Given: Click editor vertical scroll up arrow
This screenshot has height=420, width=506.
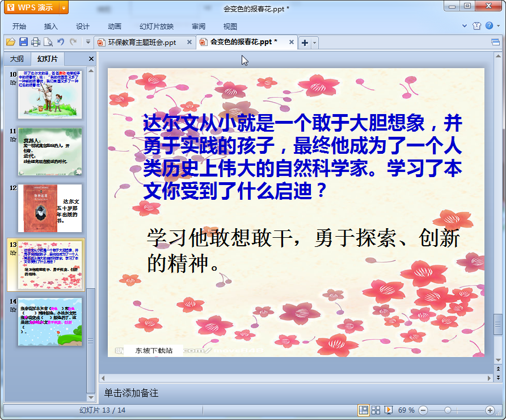Looking at the screenshot, I should point(498,56).
